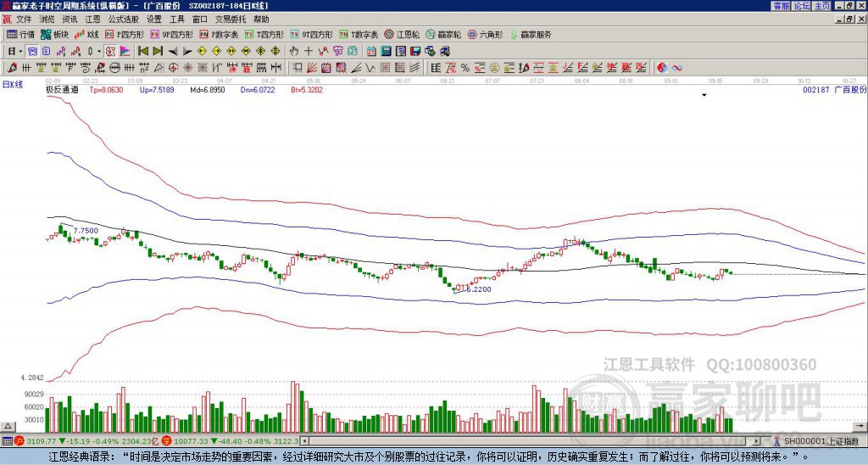Switch to the K线 chart view
The height and width of the screenshot is (465, 868).
pyautogui.click(x=86, y=34)
